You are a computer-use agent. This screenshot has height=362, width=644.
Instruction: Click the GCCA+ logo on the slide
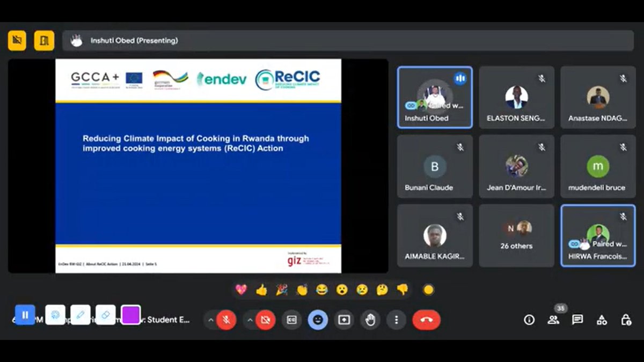(x=95, y=79)
